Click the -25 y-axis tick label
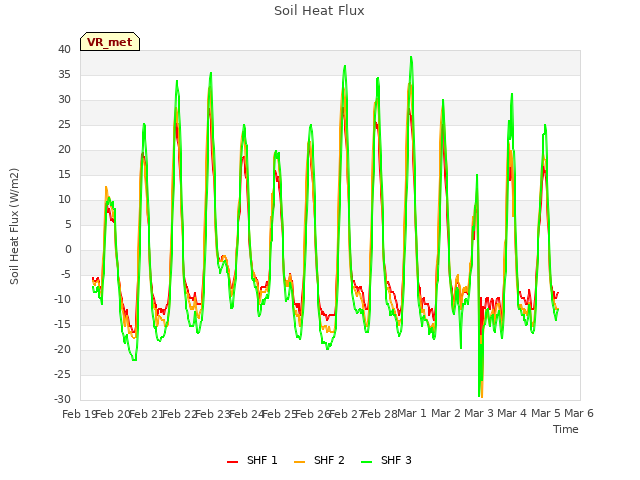Screen dimensions: 640x480 [62, 375]
